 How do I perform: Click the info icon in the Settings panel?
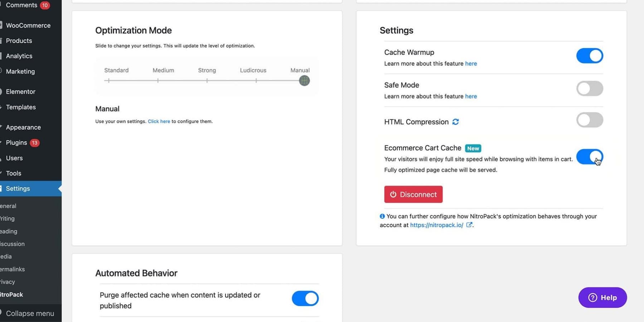click(382, 216)
